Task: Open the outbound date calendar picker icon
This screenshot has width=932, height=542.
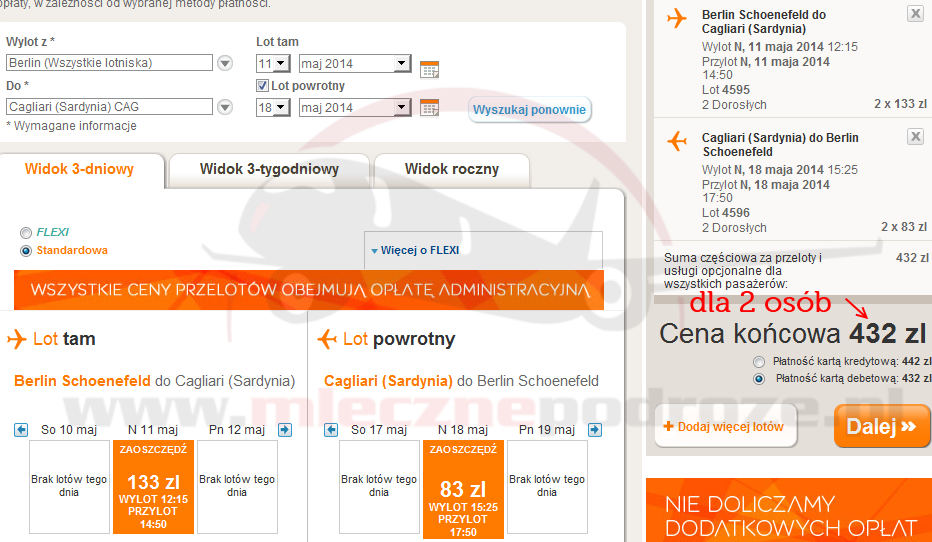Action: tap(429, 69)
